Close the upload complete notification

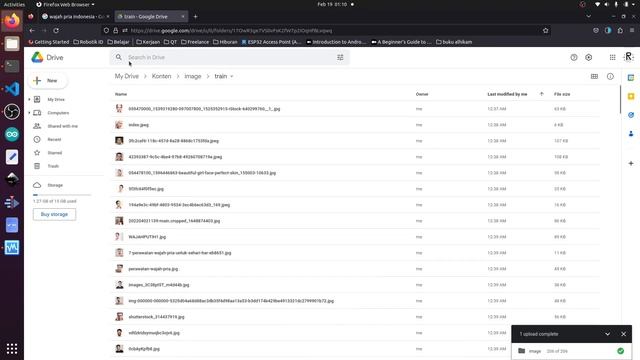(623, 334)
